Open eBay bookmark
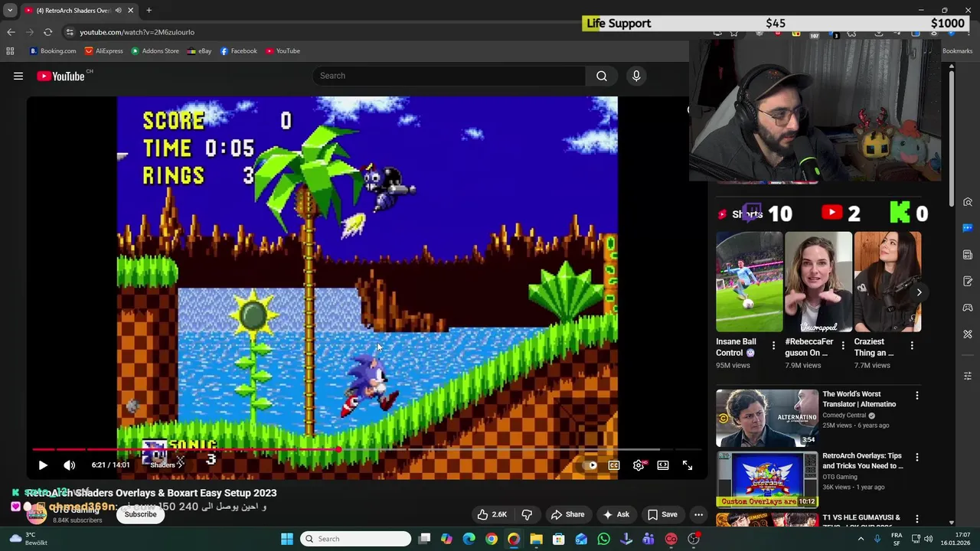Screen dimensions: 980x551 [199, 51]
